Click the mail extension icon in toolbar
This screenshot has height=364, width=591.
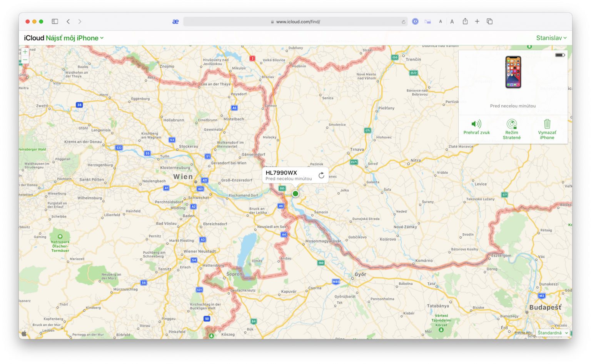[x=427, y=22]
